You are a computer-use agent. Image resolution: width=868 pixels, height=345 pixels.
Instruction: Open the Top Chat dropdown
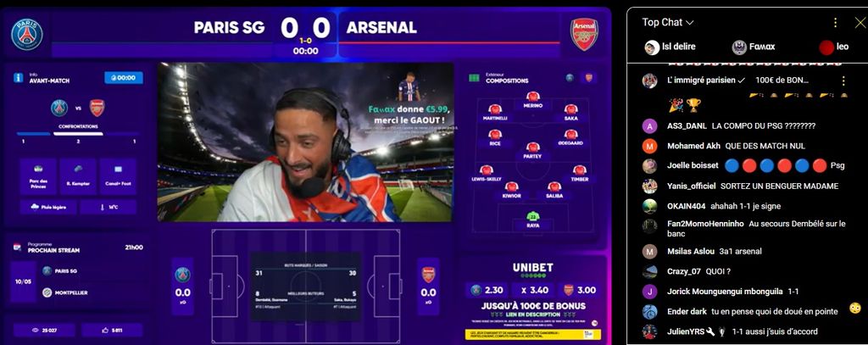tap(668, 22)
